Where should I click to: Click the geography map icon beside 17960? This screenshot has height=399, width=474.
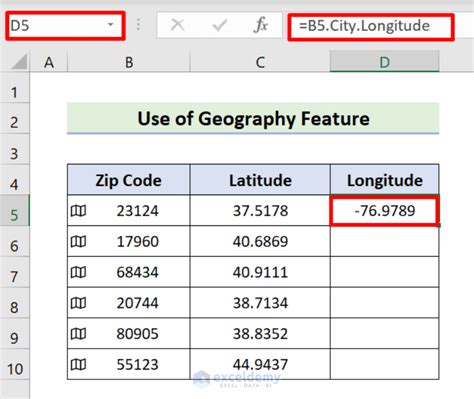coord(78,241)
